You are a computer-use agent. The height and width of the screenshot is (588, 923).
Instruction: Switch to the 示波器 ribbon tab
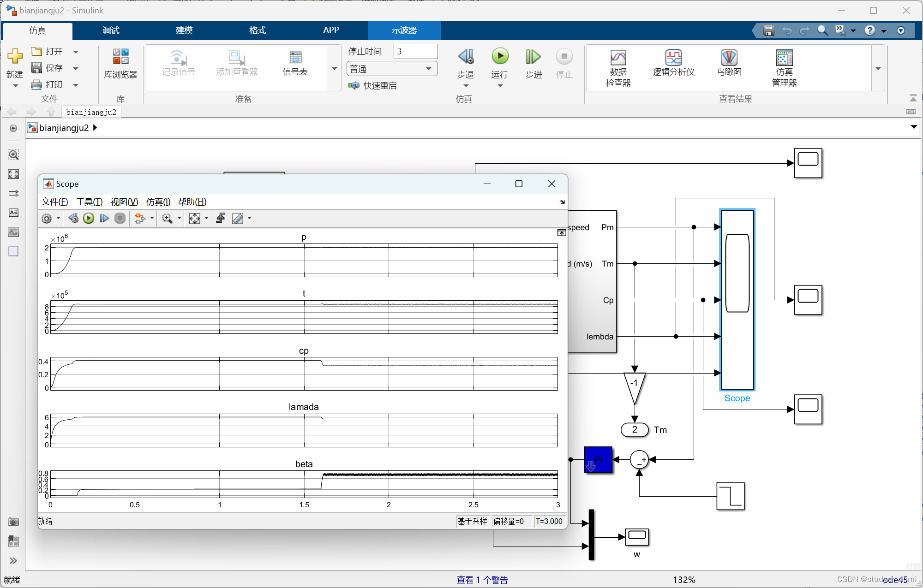[x=404, y=30]
